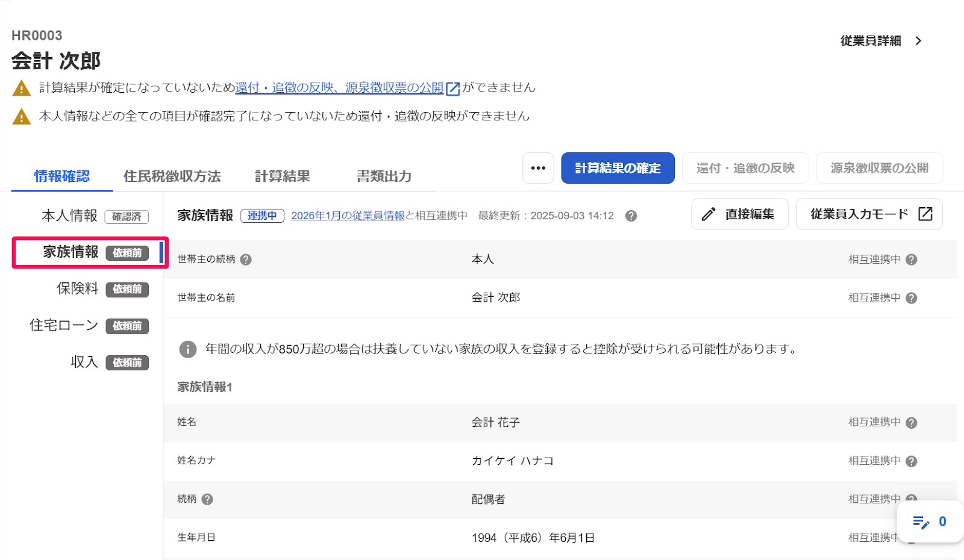Click the 配偶者 relationship value
The width and height of the screenshot is (964, 560).
[x=489, y=500]
